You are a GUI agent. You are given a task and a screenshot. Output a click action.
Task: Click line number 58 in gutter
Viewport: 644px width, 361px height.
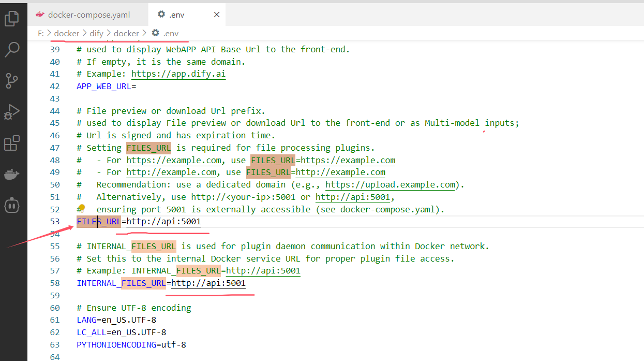click(x=54, y=283)
